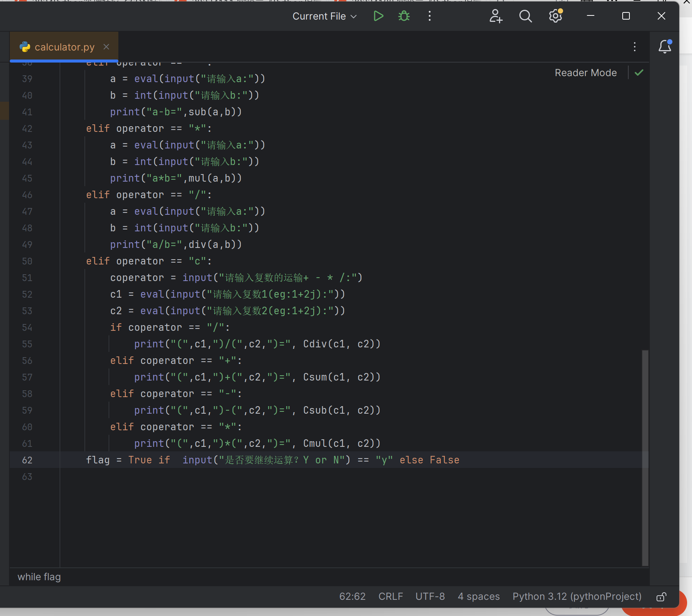The height and width of the screenshot is (616, 692).
Task: Select the calculator.py editor tab
Action: (64, 47)
